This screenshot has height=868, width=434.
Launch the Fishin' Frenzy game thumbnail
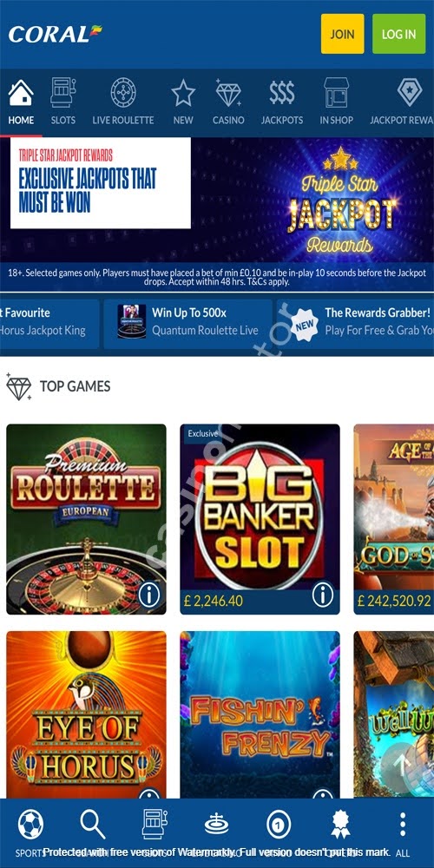point(260,714)
